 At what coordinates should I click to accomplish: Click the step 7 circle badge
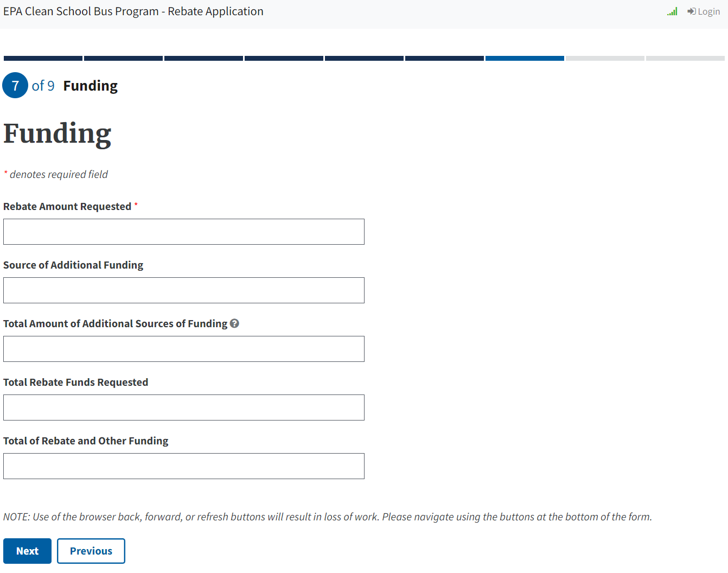coord(15,85)
